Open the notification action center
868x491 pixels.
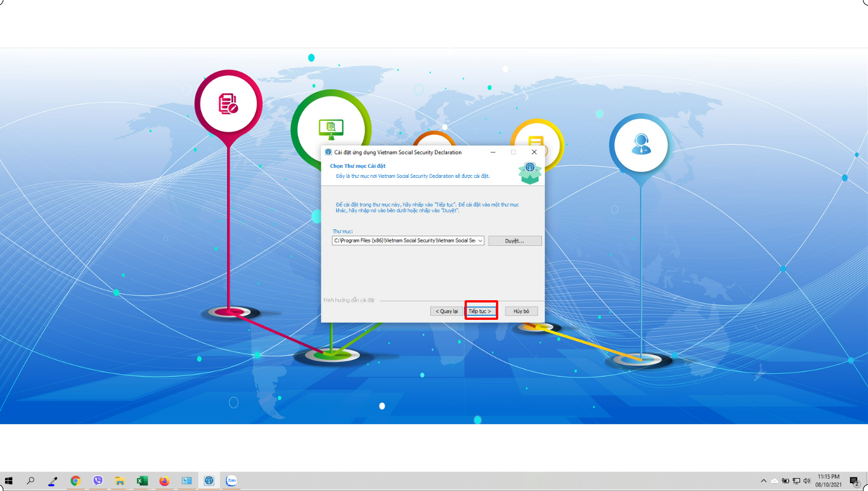click(x=854, y=481)
